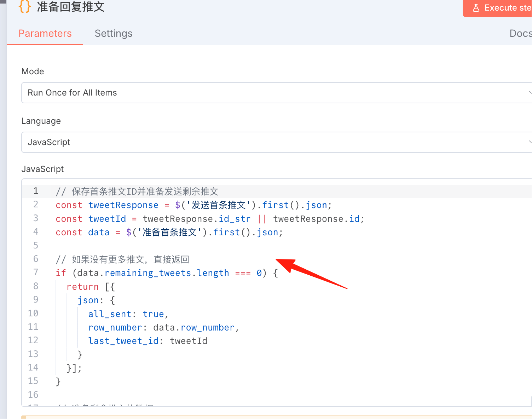
Task: Click on the tweetId declaration line
Action: [x=210, y=219]
